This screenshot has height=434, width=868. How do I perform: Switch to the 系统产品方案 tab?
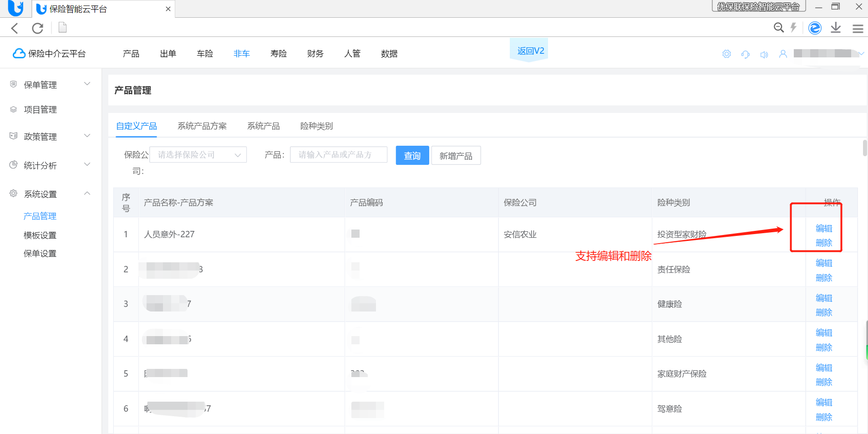tap(202, 126)
